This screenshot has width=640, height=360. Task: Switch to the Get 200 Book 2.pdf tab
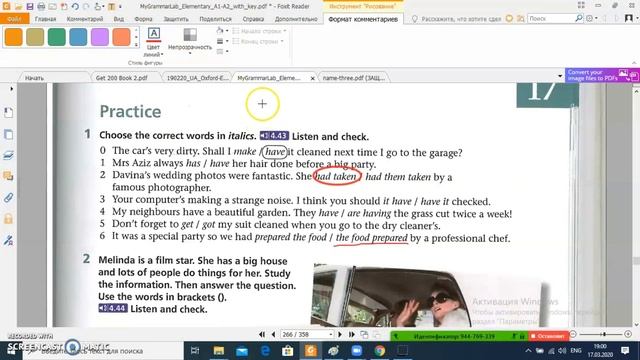122,78
